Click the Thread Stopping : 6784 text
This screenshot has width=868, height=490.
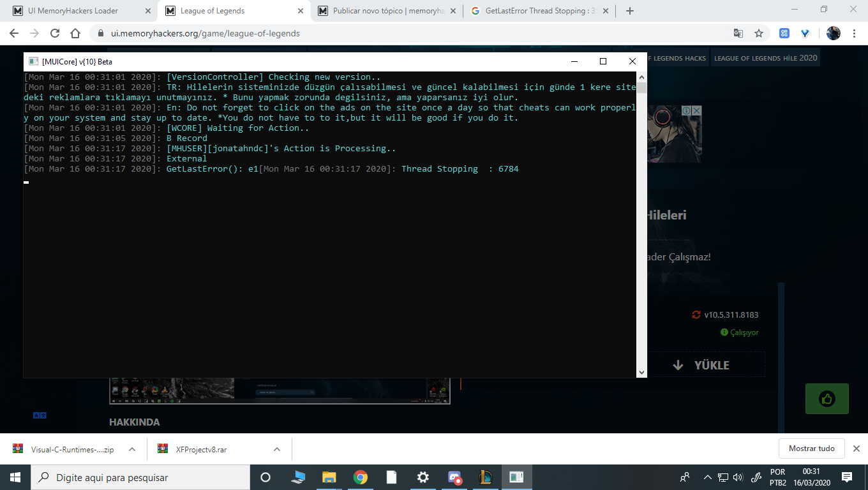pyautogui.click(x=460, y=169)
